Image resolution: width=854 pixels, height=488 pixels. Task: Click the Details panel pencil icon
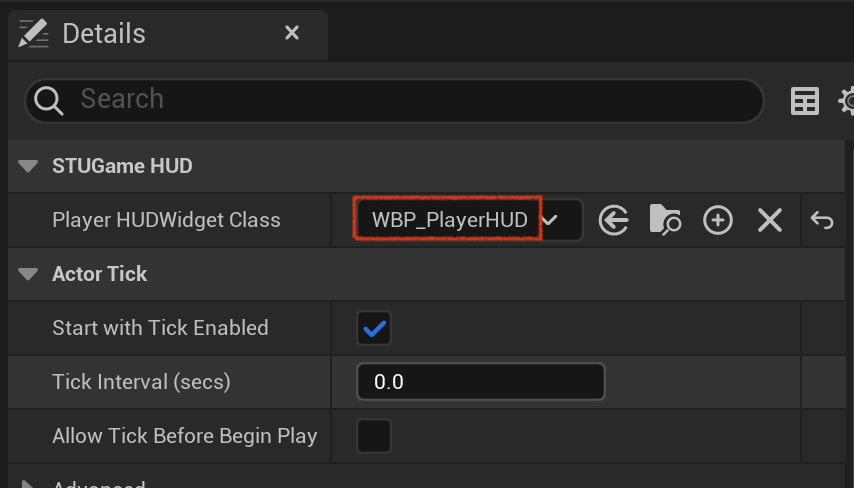tap(33, 34)
